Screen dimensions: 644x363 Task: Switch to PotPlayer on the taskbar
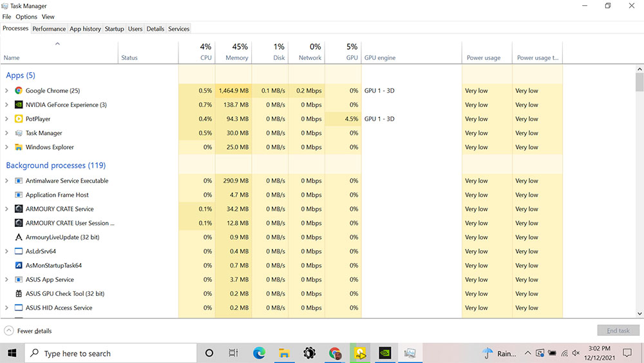pyautogui.click(x=360, y=353)
